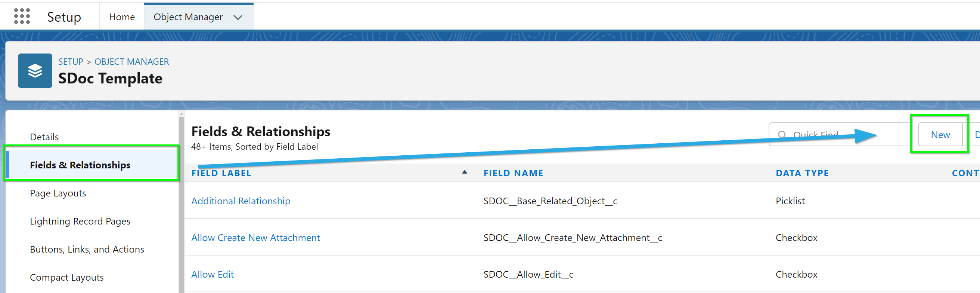Screen dimensions: 980x293
Task: Open the Home tab
Action: click(122, 17)
